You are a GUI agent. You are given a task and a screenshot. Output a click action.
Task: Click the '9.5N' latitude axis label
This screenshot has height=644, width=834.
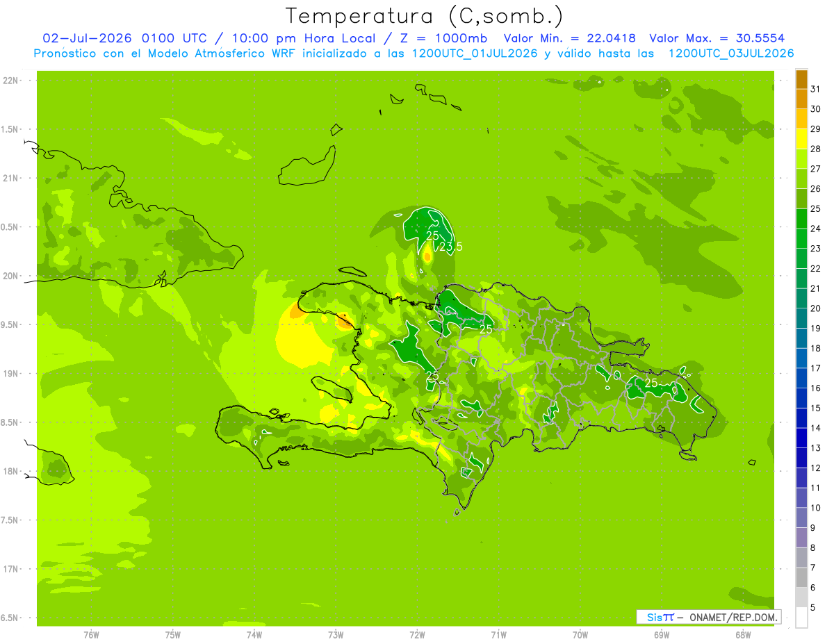[x=10, y=325]
